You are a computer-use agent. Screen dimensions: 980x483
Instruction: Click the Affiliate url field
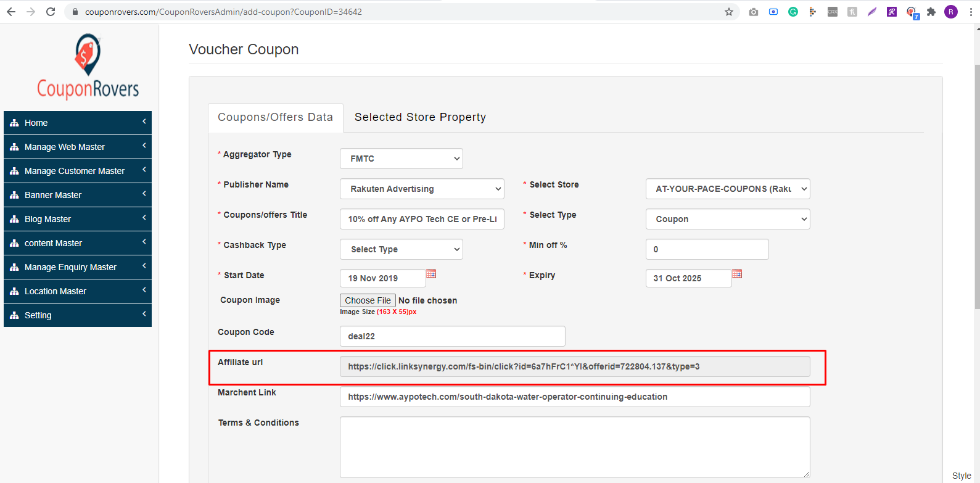[575, 366]
